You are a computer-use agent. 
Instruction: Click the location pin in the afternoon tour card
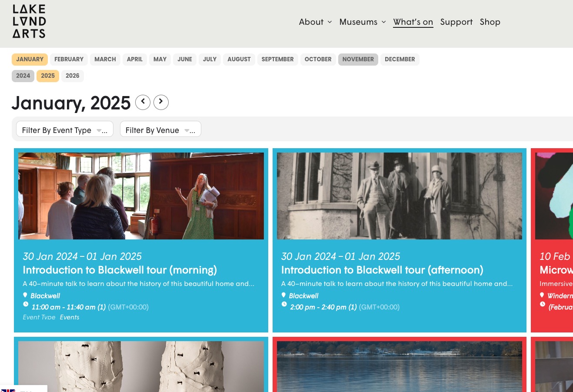click(283, 295)
